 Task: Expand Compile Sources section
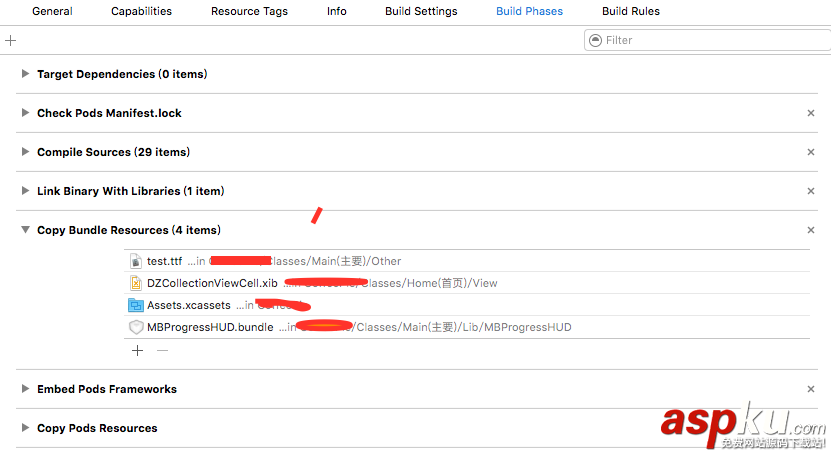click(x=25, y=152)
